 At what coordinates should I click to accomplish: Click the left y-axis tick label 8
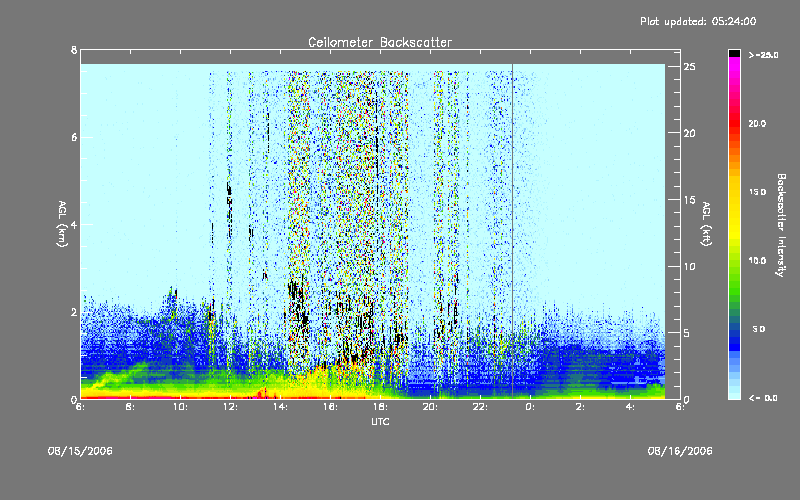(x=74, y=50)
